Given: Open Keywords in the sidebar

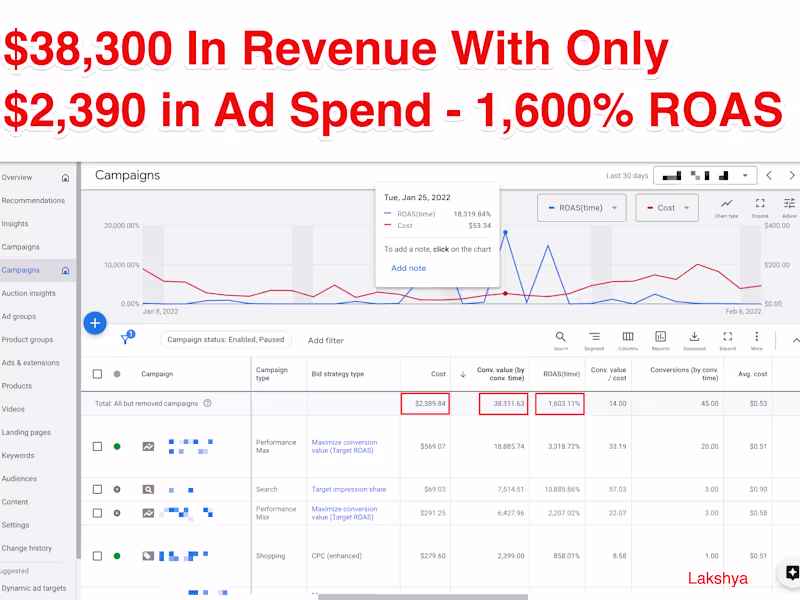Looking at the screenshot, I should 18,456.
